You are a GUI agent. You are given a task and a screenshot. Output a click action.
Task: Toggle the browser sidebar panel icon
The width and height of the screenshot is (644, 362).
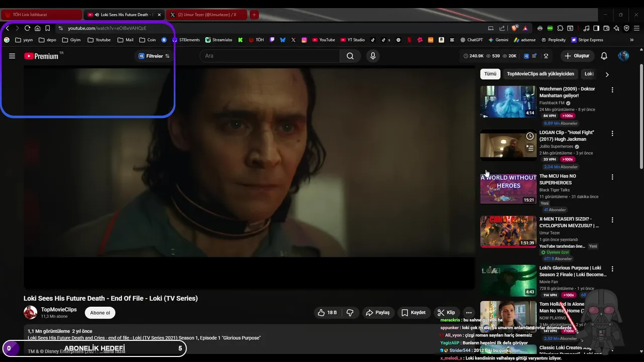pyautogui.click(x=596, y=28)
